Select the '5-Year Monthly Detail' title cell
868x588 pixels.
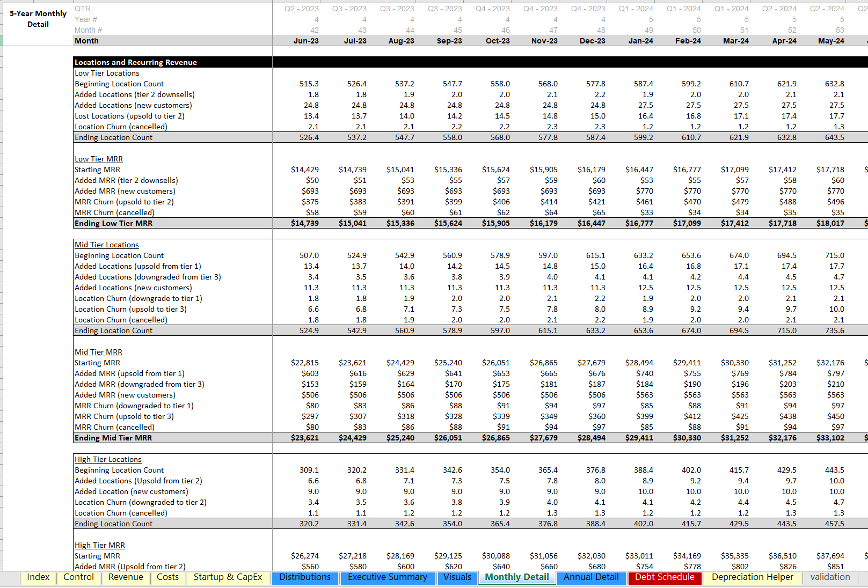click(38, 19)
